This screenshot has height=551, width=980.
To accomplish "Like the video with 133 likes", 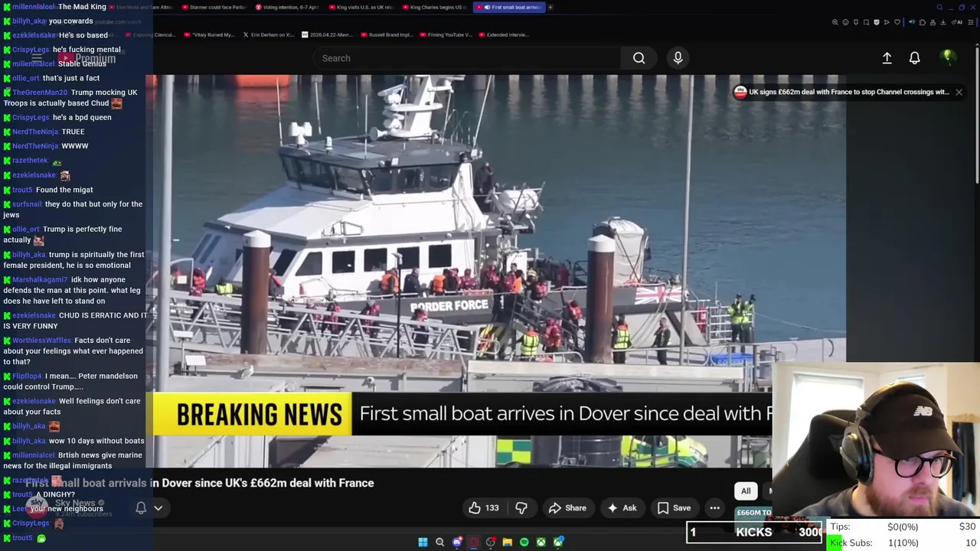I will pyautogui.click(x=484, y=508).
